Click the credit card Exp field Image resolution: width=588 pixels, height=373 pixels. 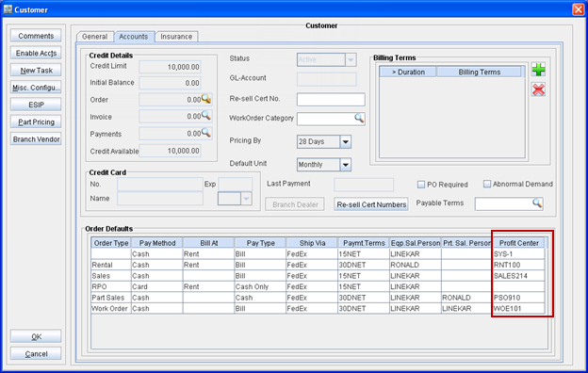[236, 184]
